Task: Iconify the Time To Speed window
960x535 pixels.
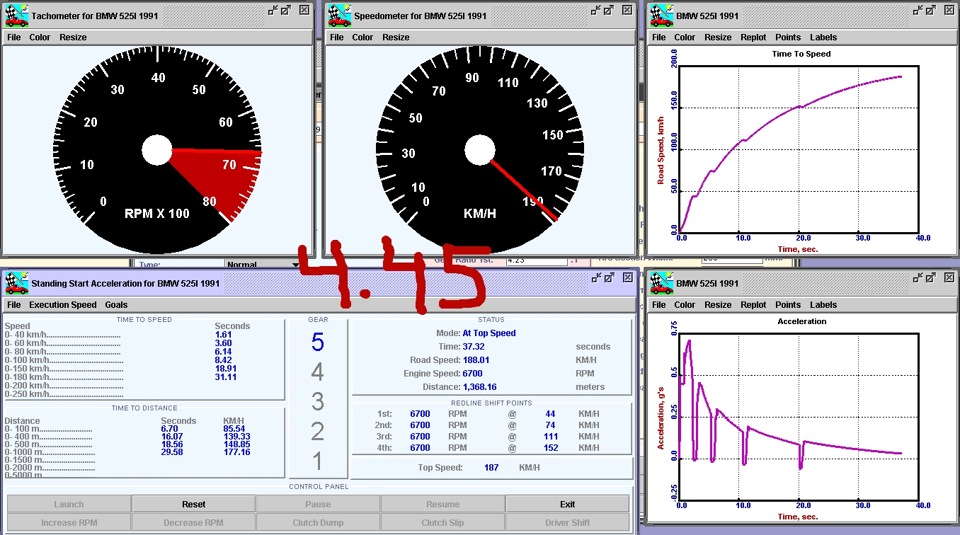Action: [917, 10]
